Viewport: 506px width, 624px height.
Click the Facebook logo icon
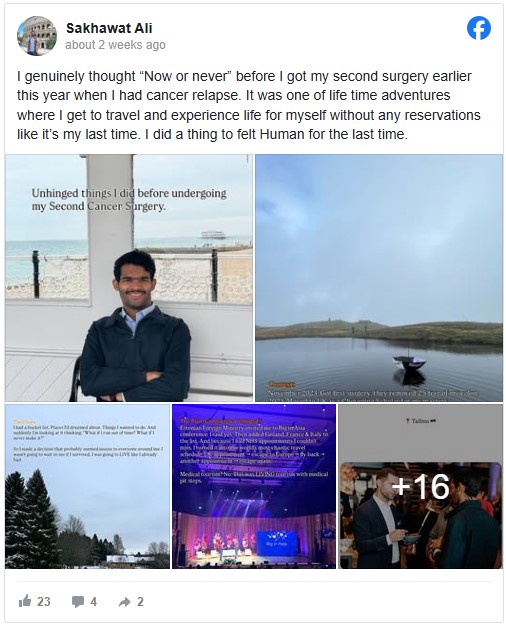point(479,28)
